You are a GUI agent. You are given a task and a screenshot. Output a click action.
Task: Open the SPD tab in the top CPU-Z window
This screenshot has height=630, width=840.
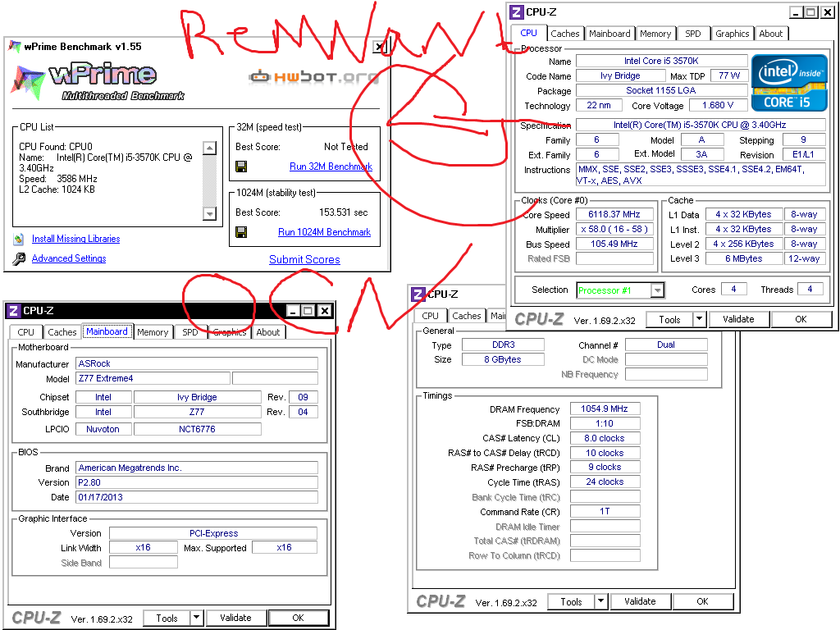(x=692, y=33)
